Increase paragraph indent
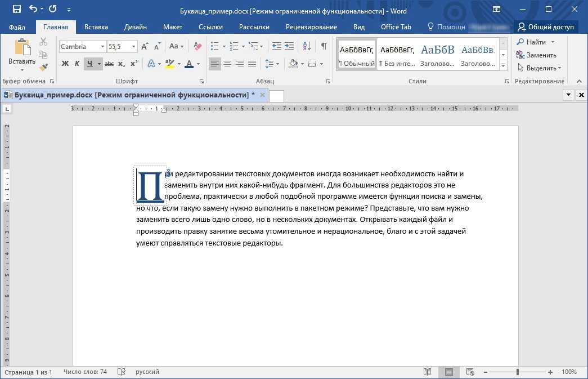The height and width of the screenshot is (379, 588). 289,47
